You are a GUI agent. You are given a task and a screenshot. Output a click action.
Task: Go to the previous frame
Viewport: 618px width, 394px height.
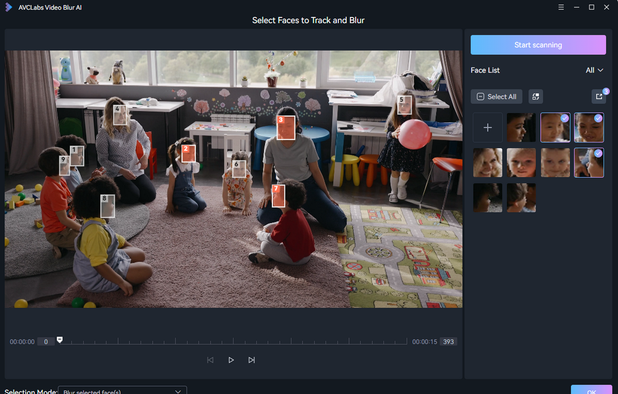[210, 360]
